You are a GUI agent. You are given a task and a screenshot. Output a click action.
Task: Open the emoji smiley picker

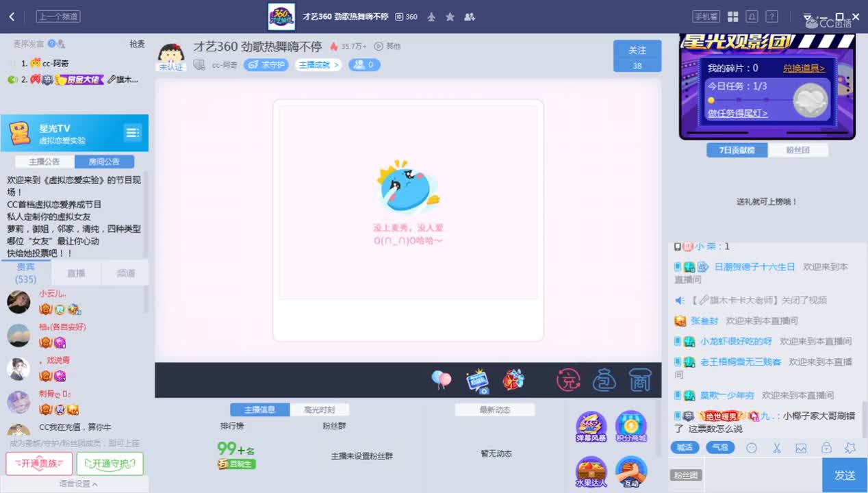[752, 448]
